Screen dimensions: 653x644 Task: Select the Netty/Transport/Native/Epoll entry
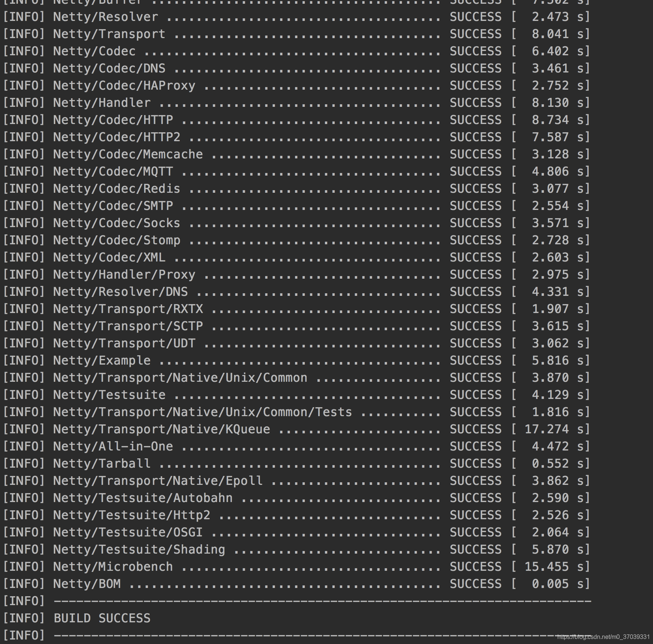click(x=297, y=481)
